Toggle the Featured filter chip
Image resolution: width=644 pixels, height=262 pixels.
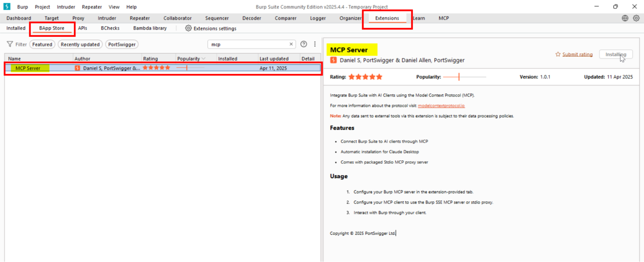point(42,44)
